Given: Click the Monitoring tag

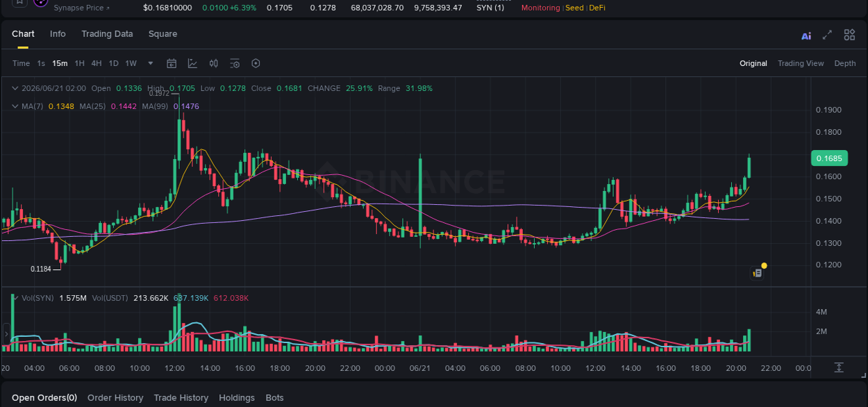Looking at the screenshot, I should pos(540,8).
